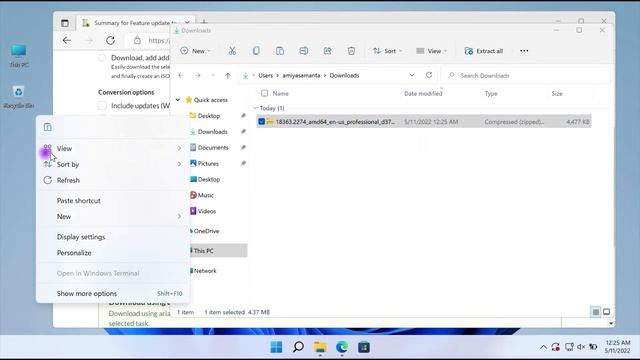Image resolution: width=640 pixels, height=360 pixels.
Task: Click the Type column header
Action: pos(491,94)
